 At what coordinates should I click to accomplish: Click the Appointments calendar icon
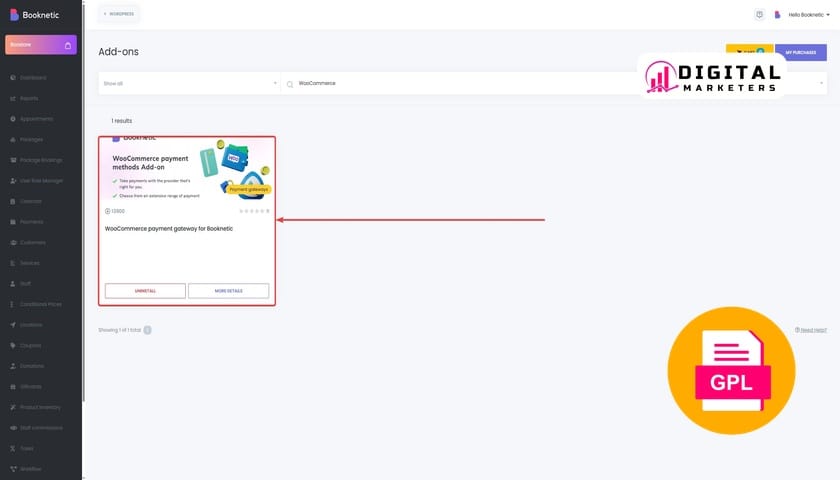click(12, 119)
